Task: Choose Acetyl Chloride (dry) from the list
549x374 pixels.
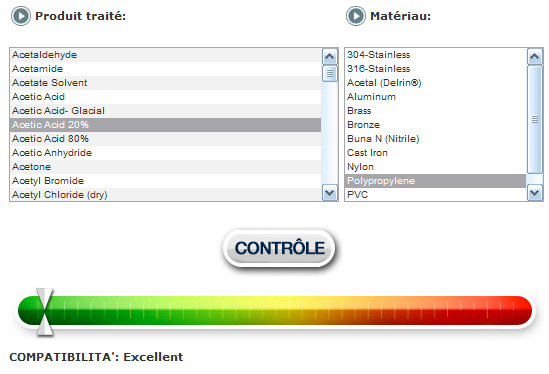Action: [166, 194]
